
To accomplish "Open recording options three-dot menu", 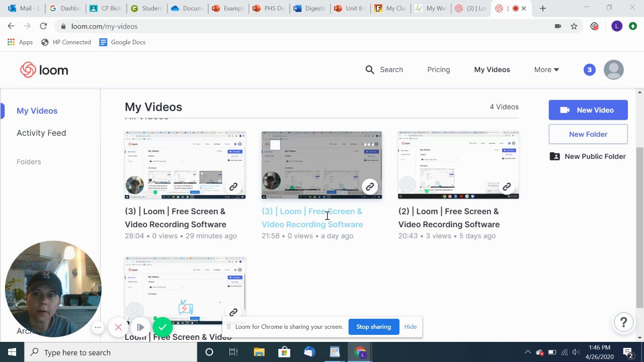I will pyautogui.click(x=98, y=327).
